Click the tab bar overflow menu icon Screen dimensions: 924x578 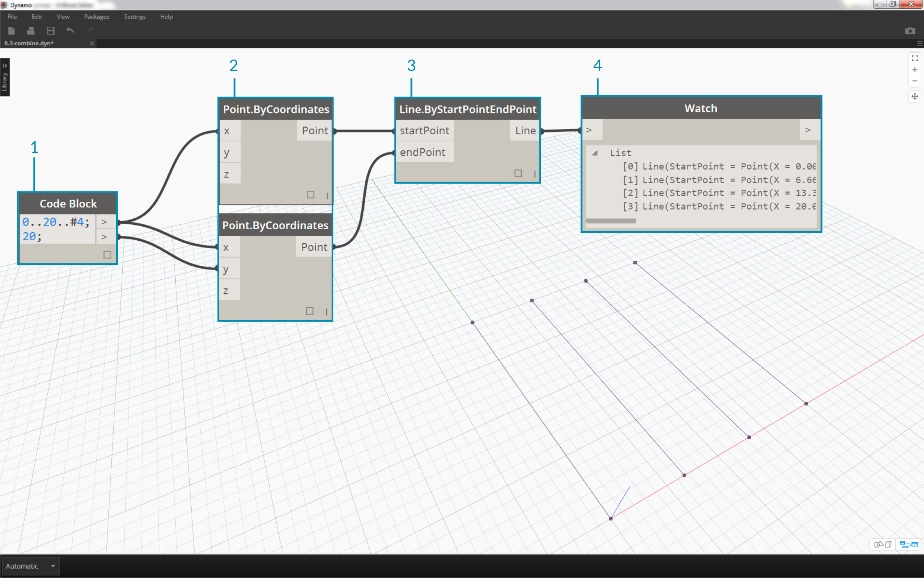[x=919, y=43]
